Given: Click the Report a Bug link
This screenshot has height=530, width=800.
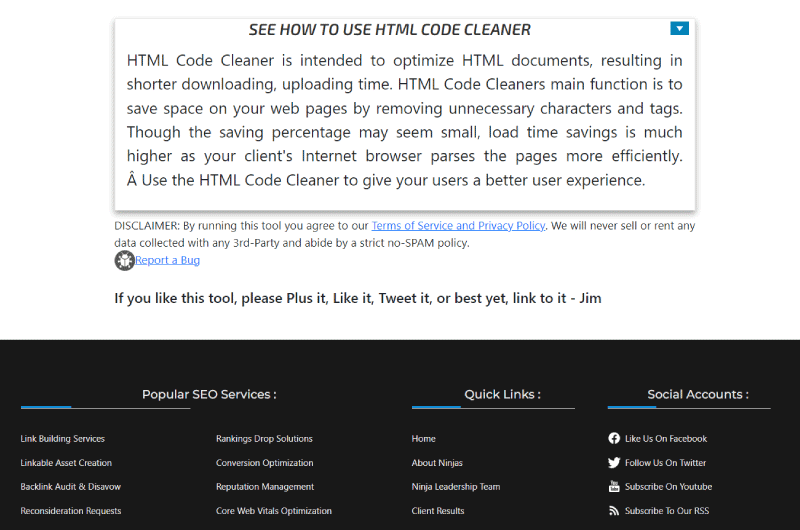Looking at the screenshot, I should pyautogui.click(x=167, y=260).
